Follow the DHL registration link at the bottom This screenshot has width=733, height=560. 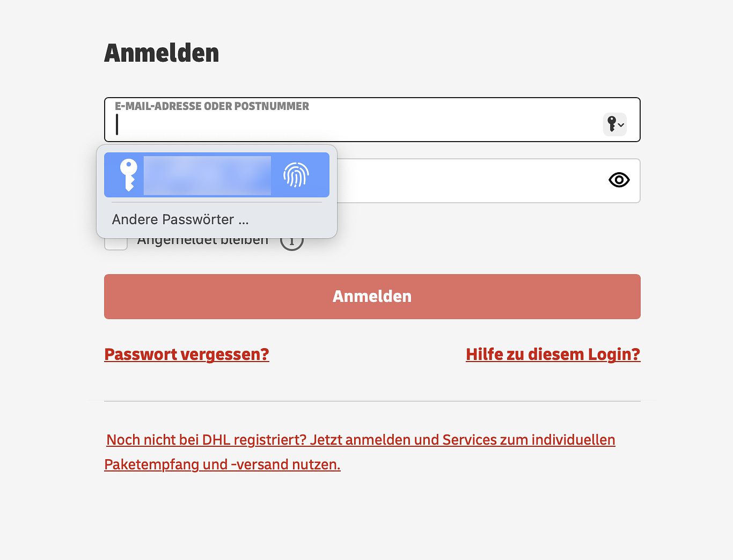[361, 440]
